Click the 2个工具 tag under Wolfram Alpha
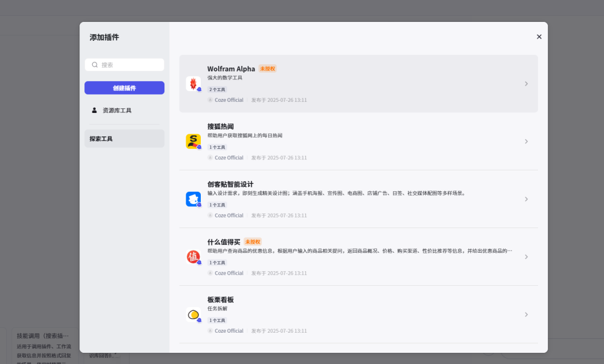The image size is (604, 364). tap(217, 89)
